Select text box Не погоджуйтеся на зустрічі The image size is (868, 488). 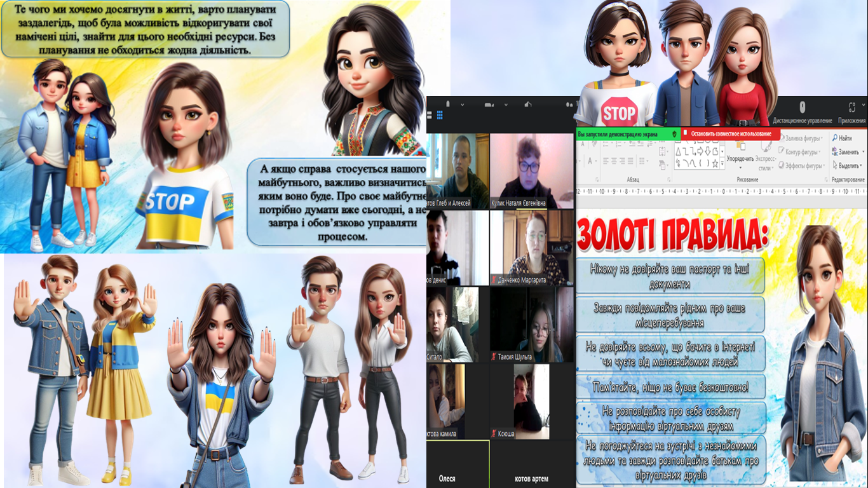[670, 460]
